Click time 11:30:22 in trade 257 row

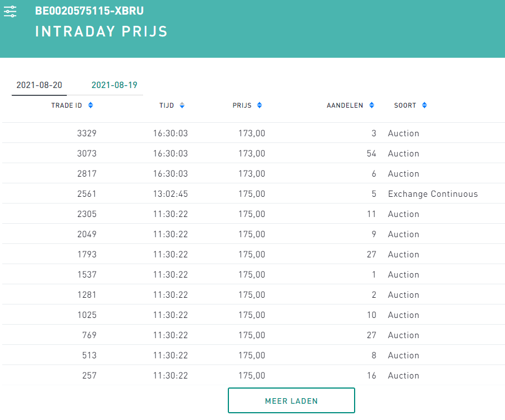pyautogui.click(x=171, y=376)
